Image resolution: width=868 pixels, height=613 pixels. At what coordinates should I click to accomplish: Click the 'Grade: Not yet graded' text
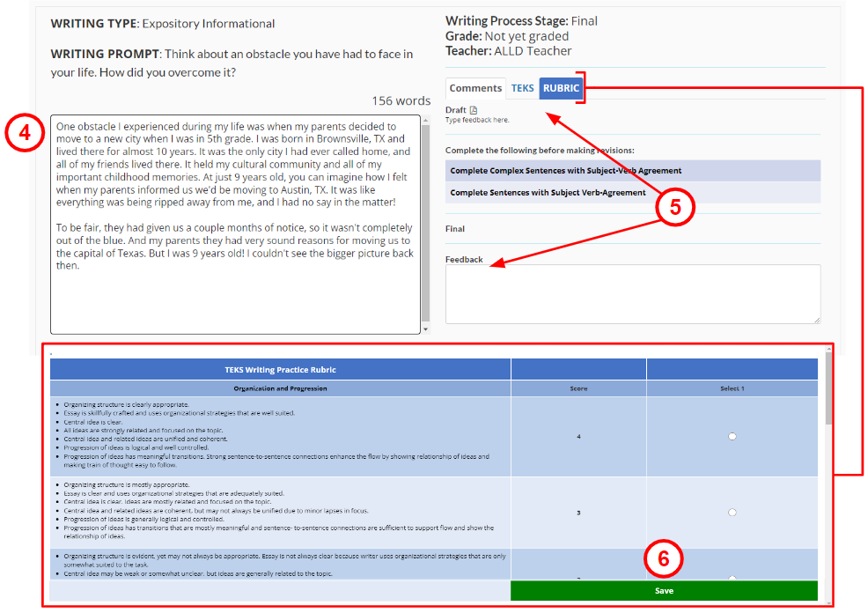(507, 36)
